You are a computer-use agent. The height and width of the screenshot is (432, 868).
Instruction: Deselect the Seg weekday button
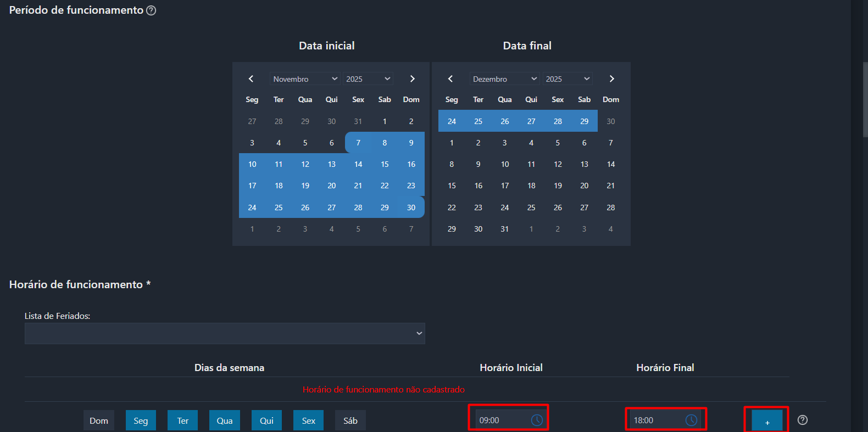coord(141,420)
